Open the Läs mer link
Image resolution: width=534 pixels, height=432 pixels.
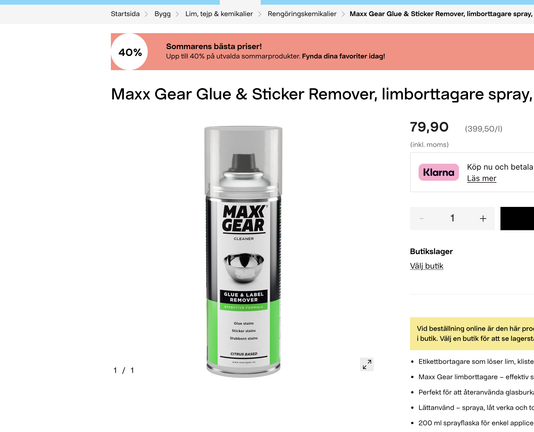481,179
